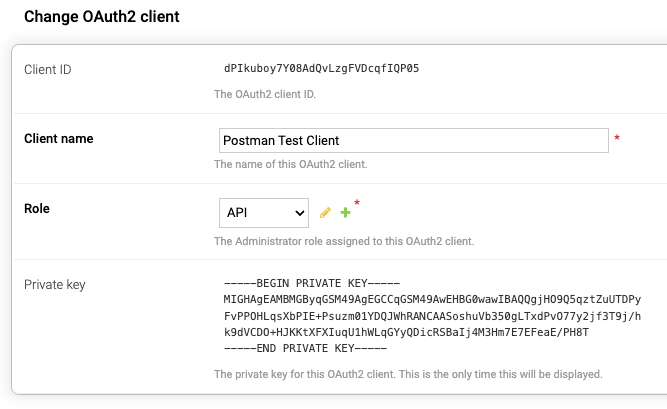Open the Role dropdown showing API

264,212
